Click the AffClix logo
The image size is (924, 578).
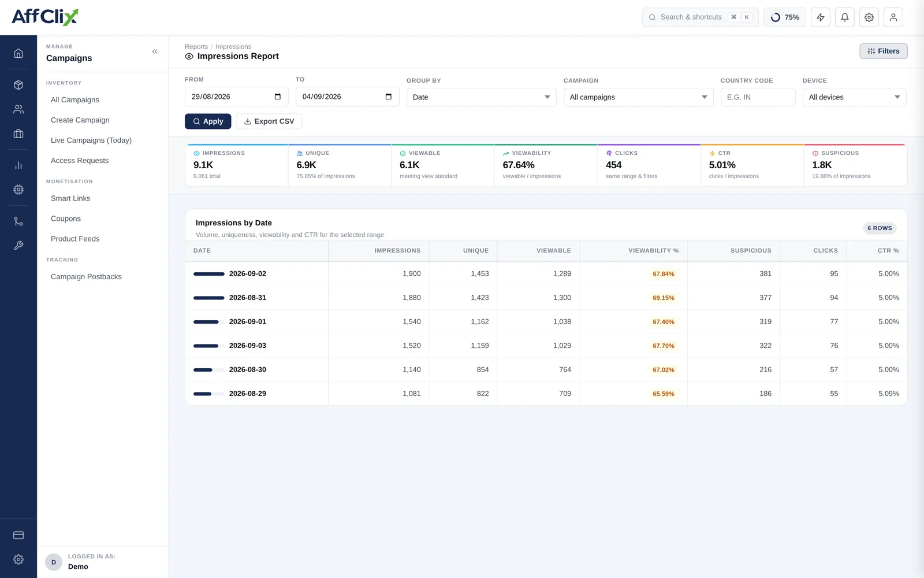(45, 17)
